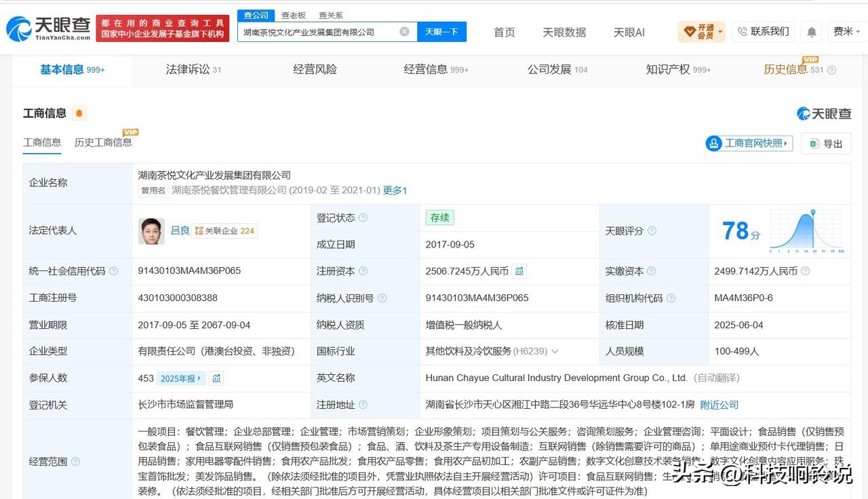Expand the 2025年报 annual report selector
868x499 pixels.
(181, 378)
